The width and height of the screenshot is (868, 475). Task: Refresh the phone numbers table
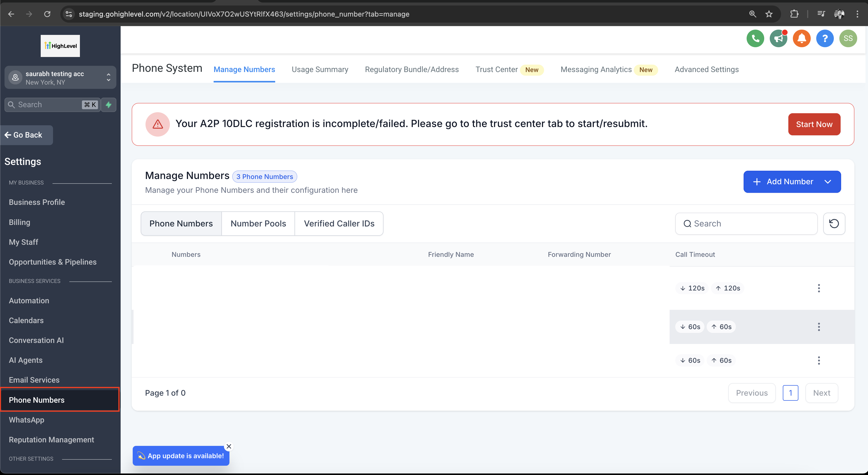click(x=834, y=223)
